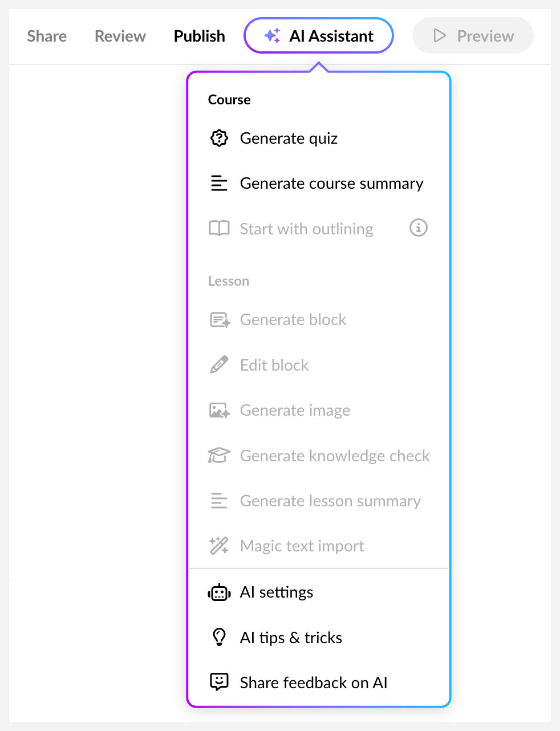Click the graduation cap icon for Generate knowledge check
Screen dimensions: 560x731
219,455
